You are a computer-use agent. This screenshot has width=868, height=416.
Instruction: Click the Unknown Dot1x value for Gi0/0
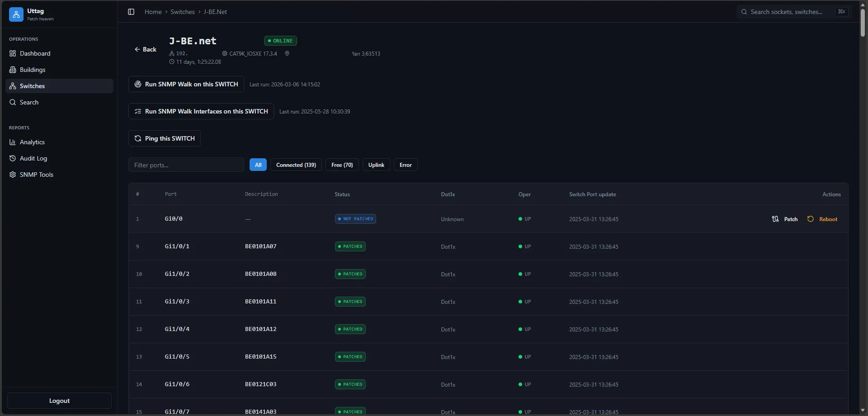[x=452, y=219]
